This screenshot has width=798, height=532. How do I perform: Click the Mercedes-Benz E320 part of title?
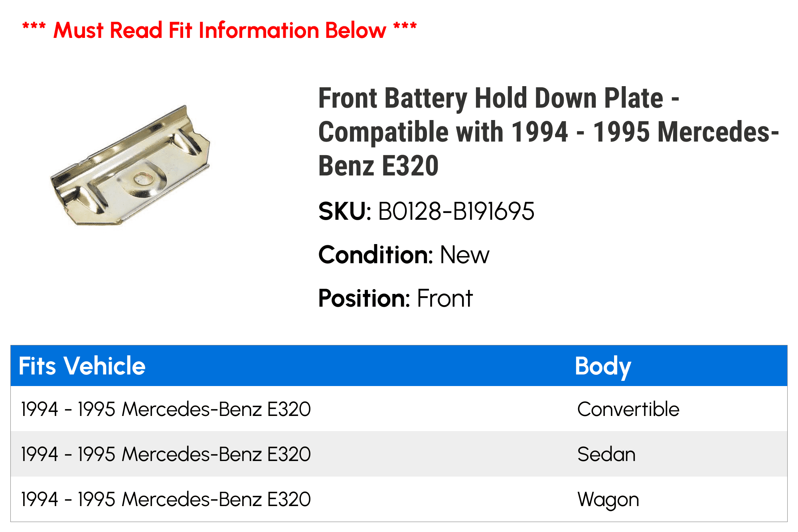pyautogui.click(x=549, y=149)
